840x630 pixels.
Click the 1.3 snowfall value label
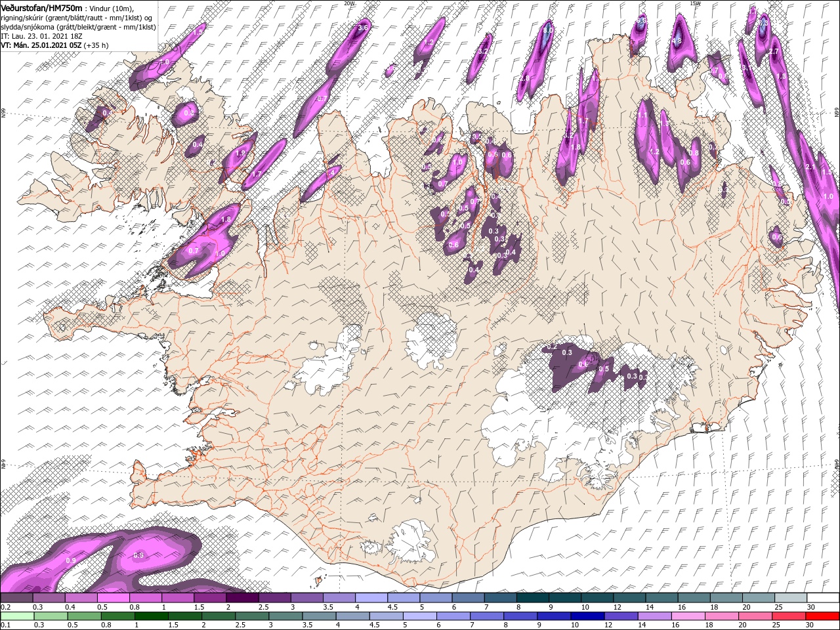[664, 123]
